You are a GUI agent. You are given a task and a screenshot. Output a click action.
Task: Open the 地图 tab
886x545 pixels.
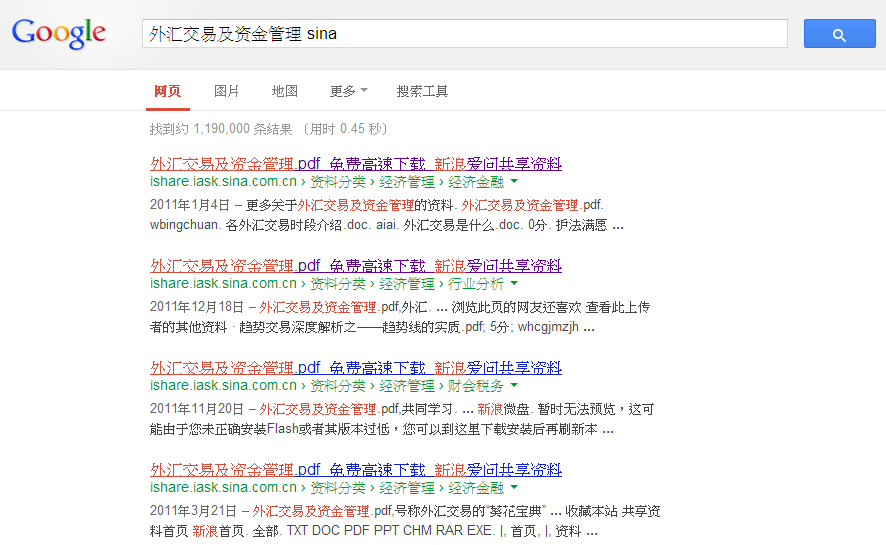click(x=284, y=91)
